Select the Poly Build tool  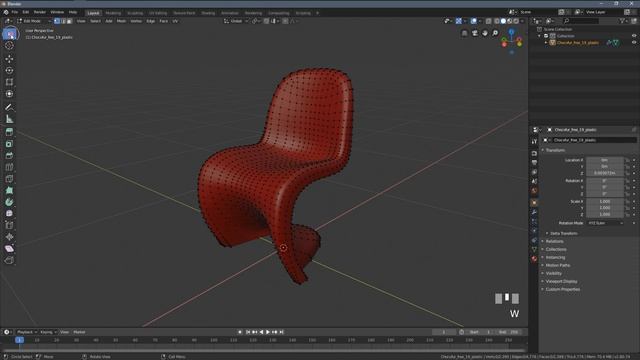pyautogui.click(x=9, y=191)
